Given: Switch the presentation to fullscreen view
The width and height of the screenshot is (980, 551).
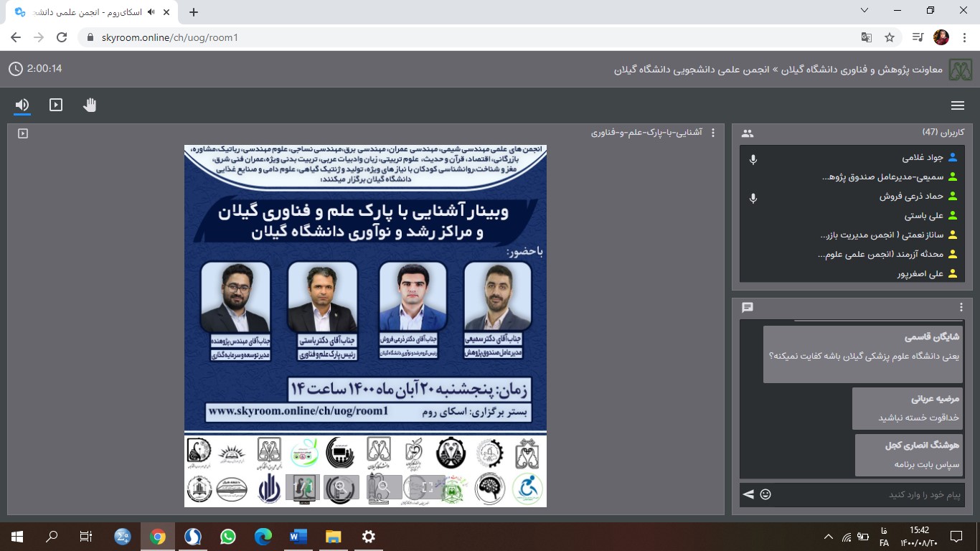Looking at the screenshot, I should click(427, 487).
